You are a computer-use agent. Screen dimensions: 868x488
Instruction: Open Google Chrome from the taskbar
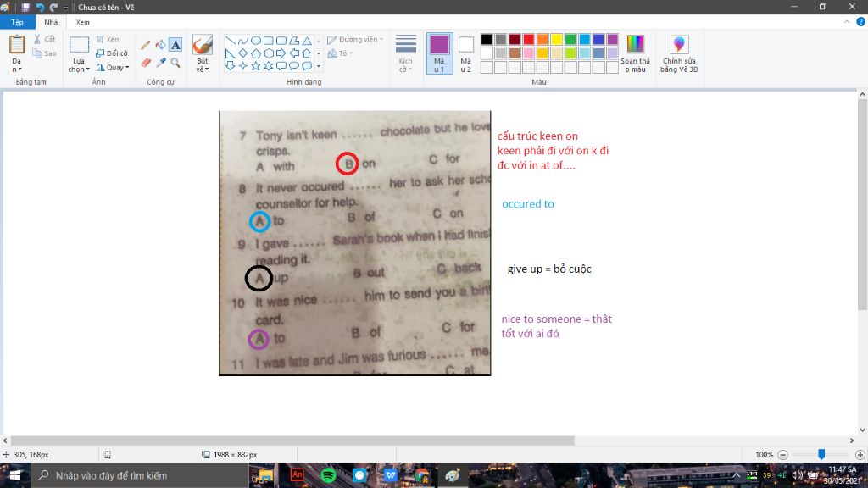[422, 475]
